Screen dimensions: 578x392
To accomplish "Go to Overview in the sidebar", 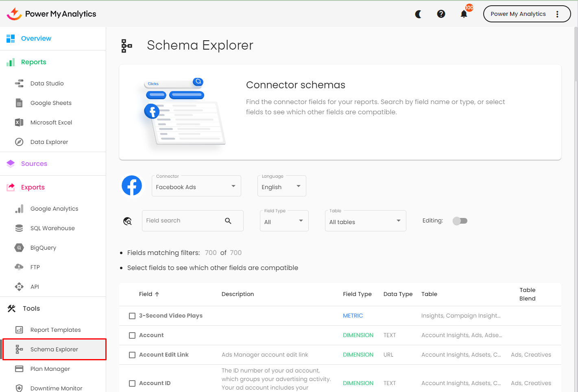I will (36, 39).
